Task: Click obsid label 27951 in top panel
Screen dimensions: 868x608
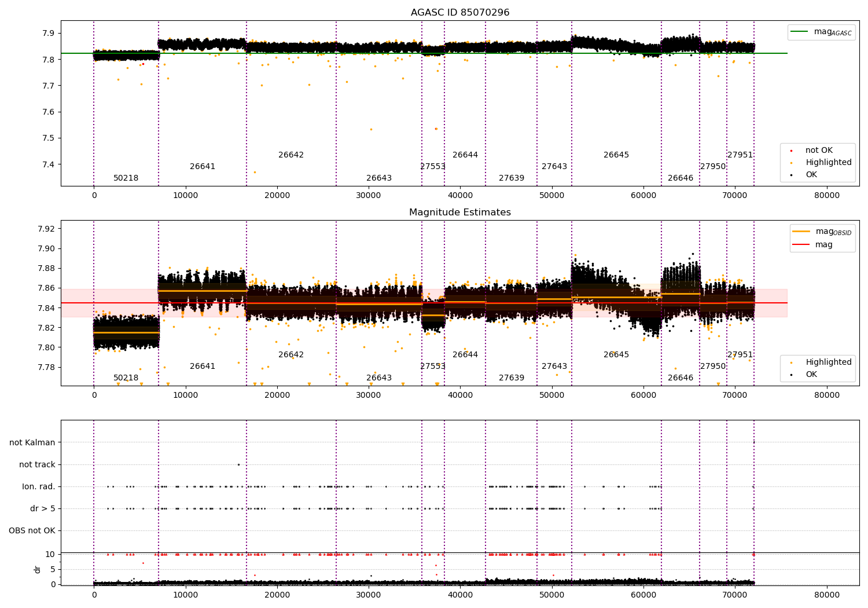Action: [x=740, y=155]
